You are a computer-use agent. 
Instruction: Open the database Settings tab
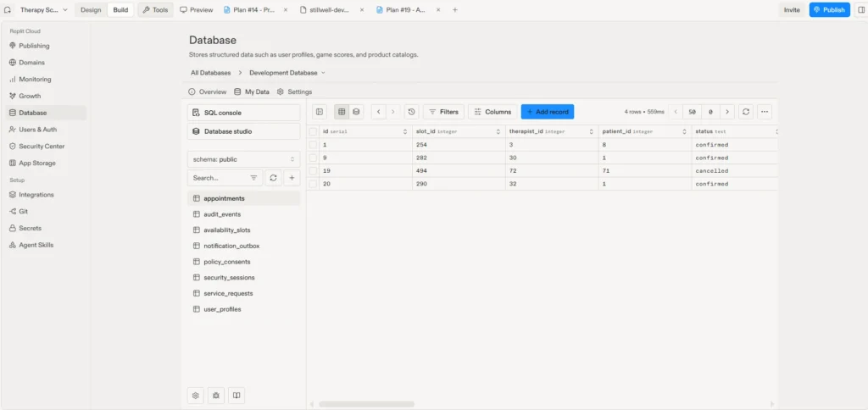click(x=294, y=91)
